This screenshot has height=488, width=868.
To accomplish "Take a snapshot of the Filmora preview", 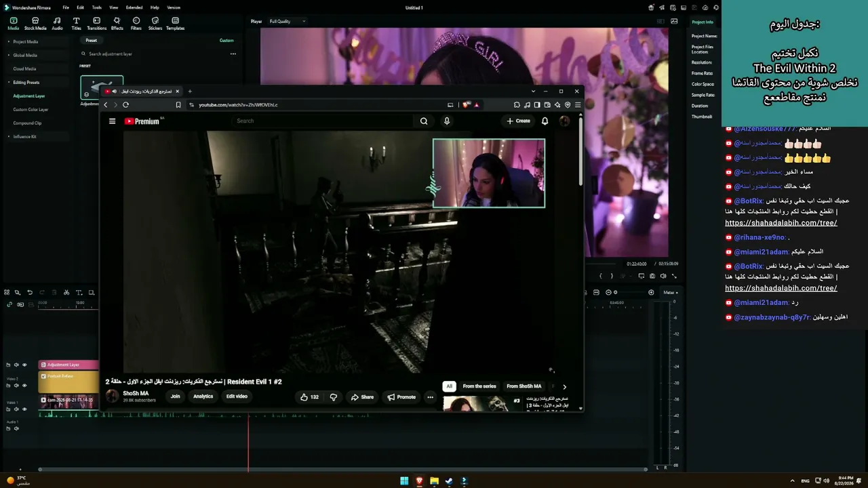I will pyautogui.click(x=652, y=276).
